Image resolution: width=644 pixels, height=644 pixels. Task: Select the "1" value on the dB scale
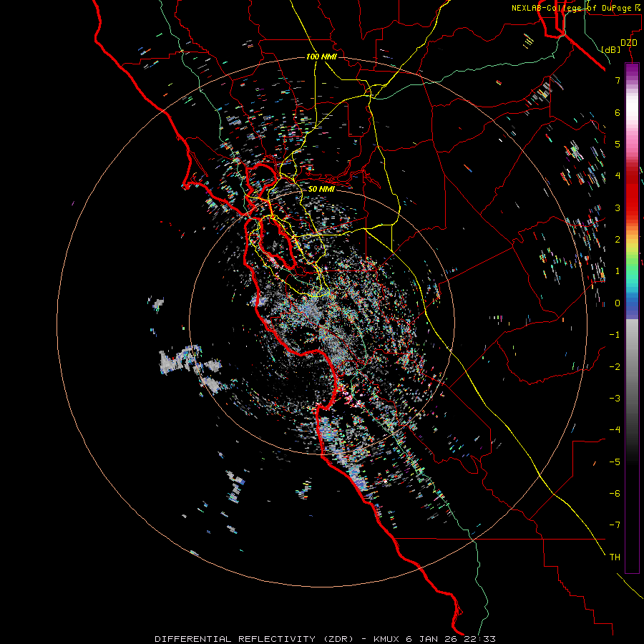(x=618, y=271)
